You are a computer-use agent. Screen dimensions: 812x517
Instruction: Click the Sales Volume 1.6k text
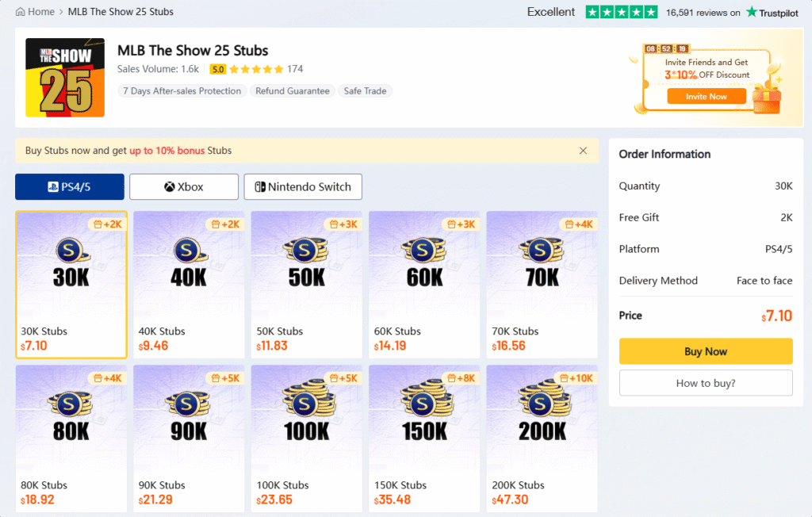158,70
